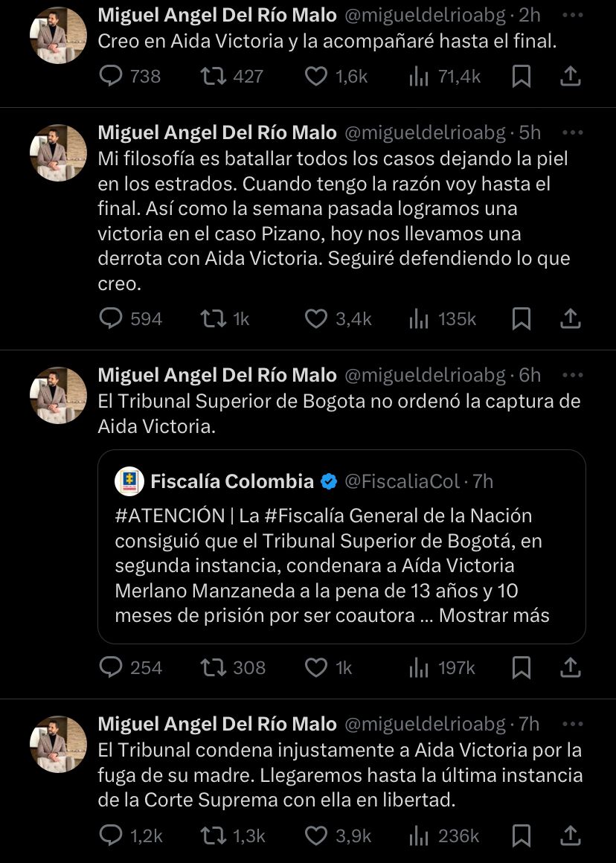Image resolution: width=616 pixels, height=863 pixels.
Task: Expand quoted tweet with 'Mostrar más'
Action: coord(494,615)
